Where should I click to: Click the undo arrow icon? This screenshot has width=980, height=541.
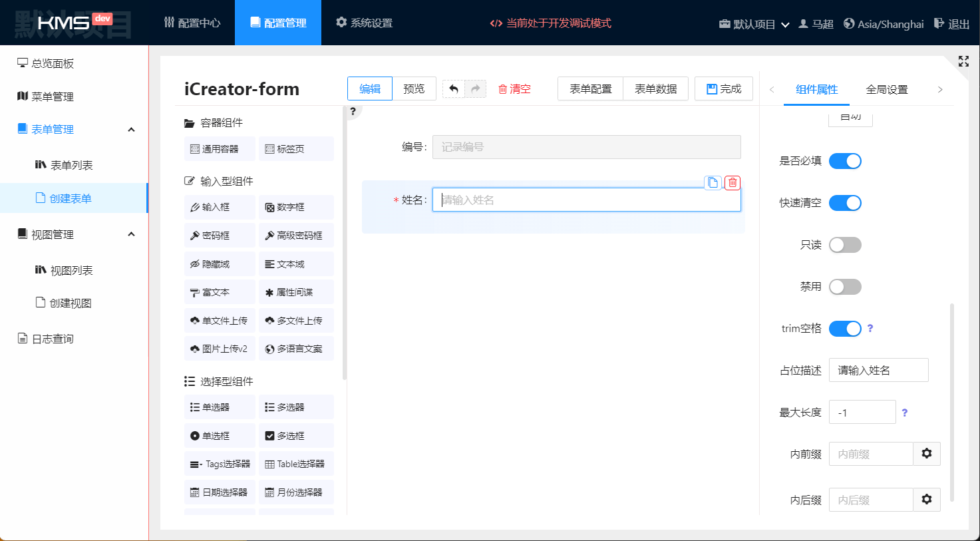coord(454,89)
